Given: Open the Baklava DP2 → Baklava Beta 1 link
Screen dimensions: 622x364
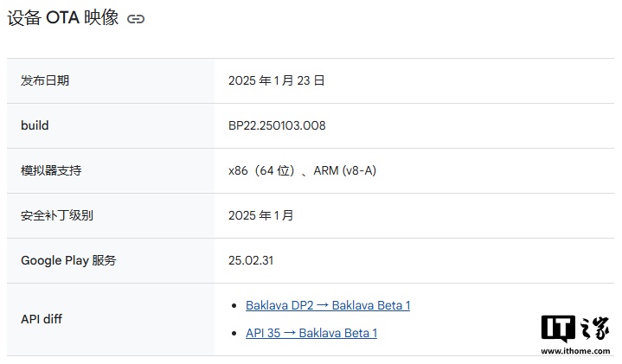Looking at the screenshot, I should 328,305.
